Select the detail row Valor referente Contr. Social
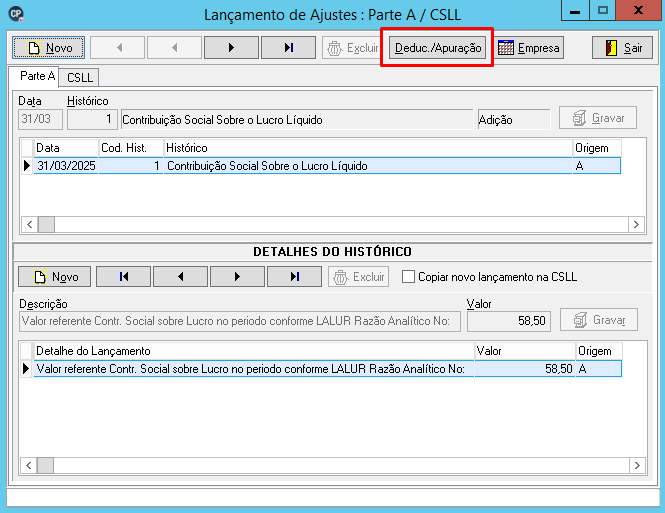 [x=327, y=368]
